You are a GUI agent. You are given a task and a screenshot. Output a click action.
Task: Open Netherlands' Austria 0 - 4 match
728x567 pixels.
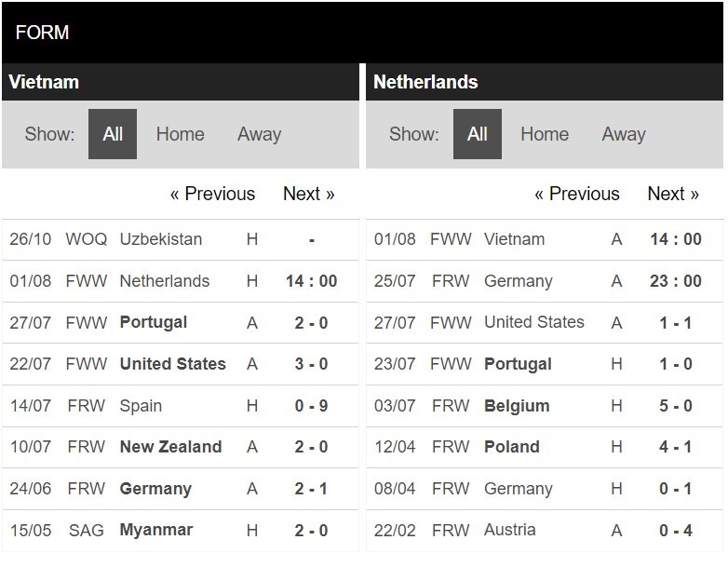click(545, 531)
